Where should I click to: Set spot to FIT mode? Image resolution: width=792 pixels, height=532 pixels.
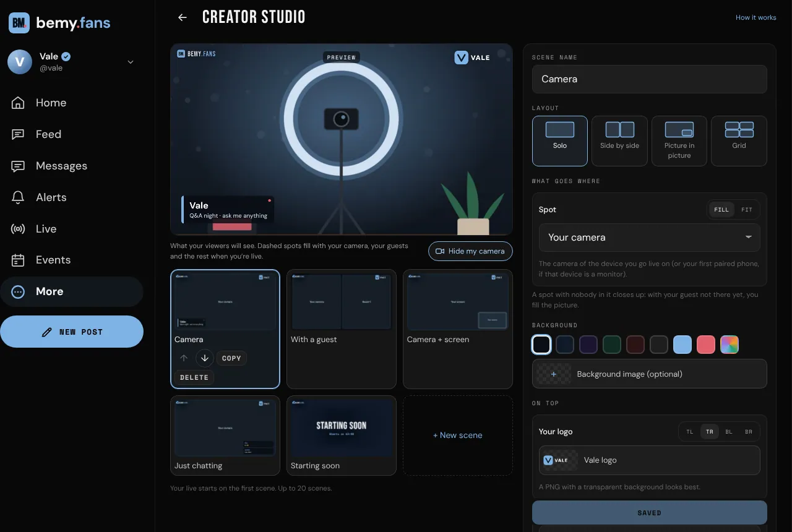click(x=747, y=210)
